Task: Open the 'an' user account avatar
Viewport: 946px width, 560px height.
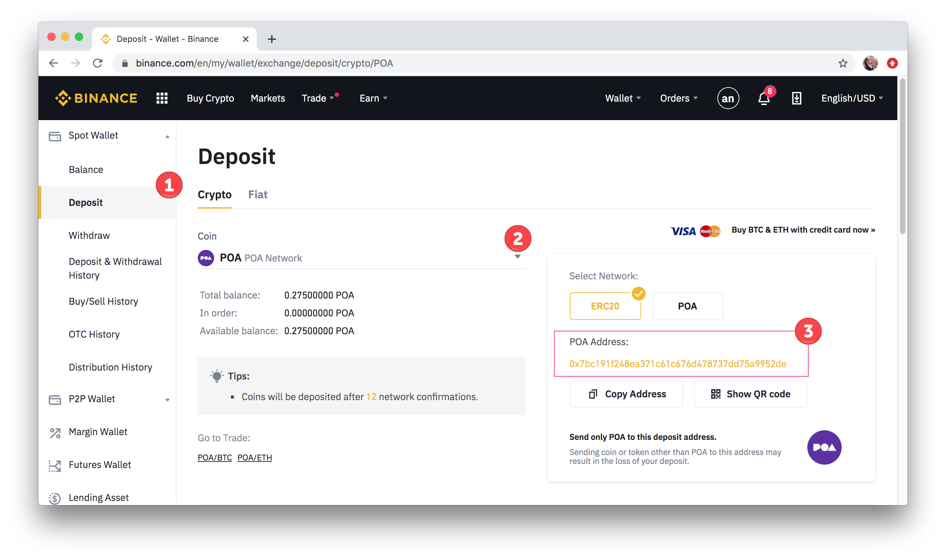Action: tap(727, 98)
